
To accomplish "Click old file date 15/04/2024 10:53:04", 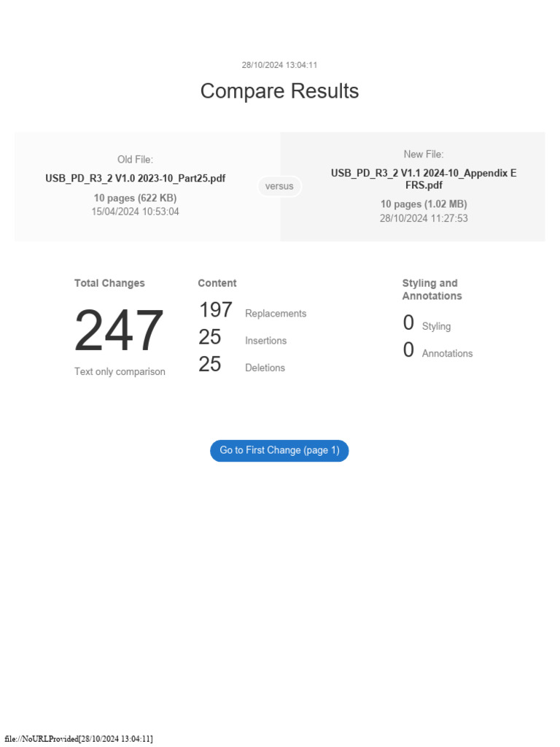I will pos(135,212).
